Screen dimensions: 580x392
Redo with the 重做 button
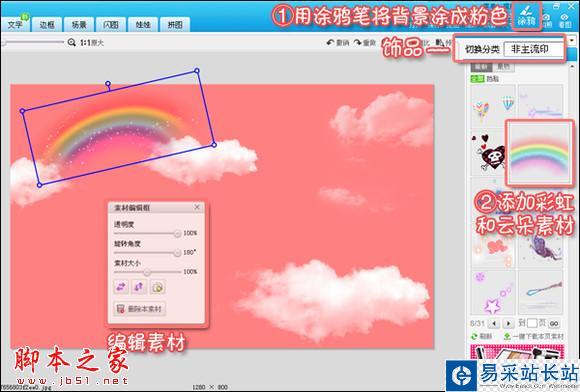(365, 43)
